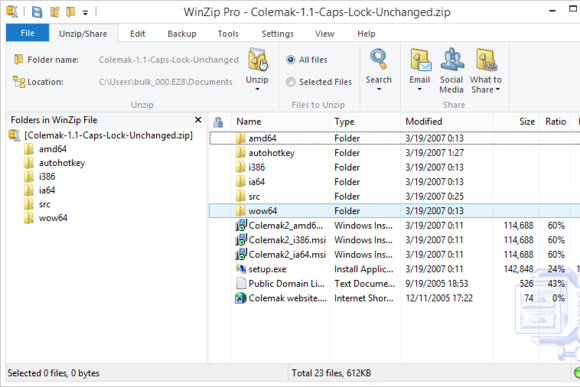Select the Selected Files radio button
The height and width of the screenshot is (387, 580).
pos(291,82)
